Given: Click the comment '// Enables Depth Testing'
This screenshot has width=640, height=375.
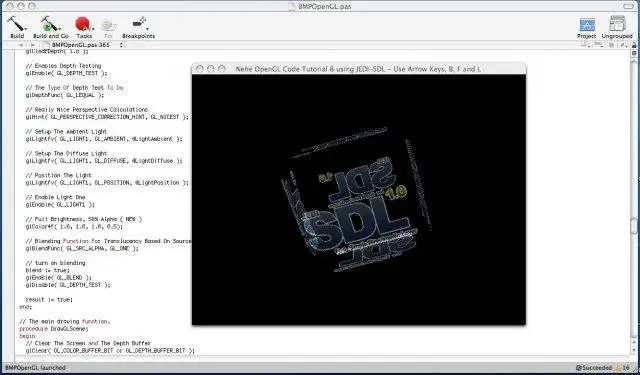Looking at the screenshot, I should point(63,66).
